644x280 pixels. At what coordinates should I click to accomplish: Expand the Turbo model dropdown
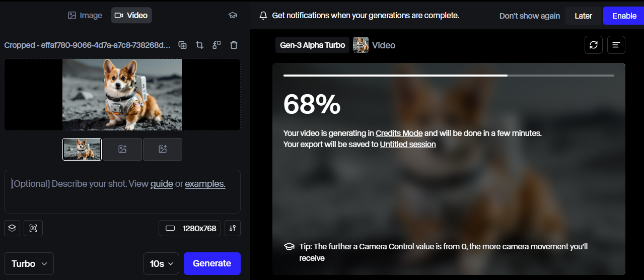pos(29,263)
